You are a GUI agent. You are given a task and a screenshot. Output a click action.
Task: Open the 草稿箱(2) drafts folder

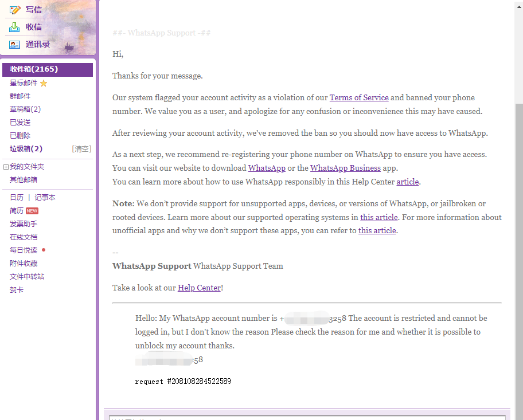[25, 109]
